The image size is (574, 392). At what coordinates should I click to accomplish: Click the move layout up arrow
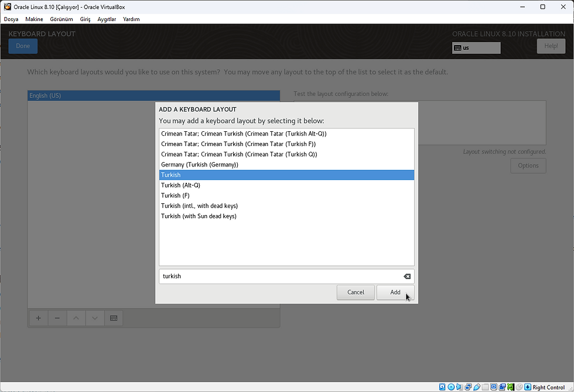coord(76,318)
